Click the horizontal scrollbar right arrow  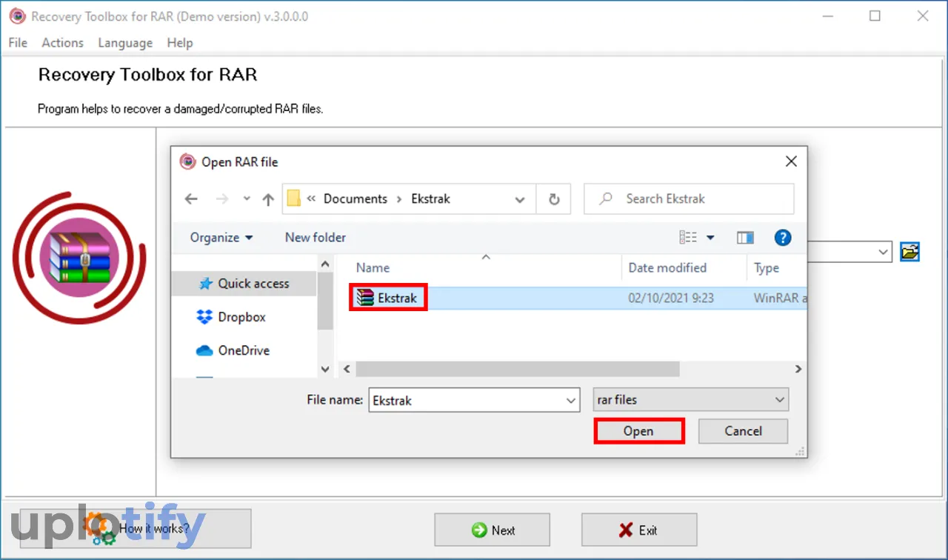tap(798, 369)
